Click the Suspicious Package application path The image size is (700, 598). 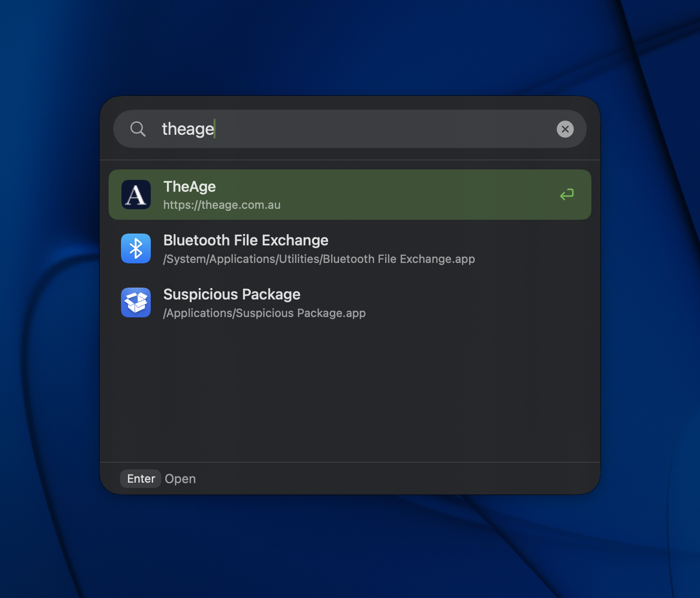264,313
